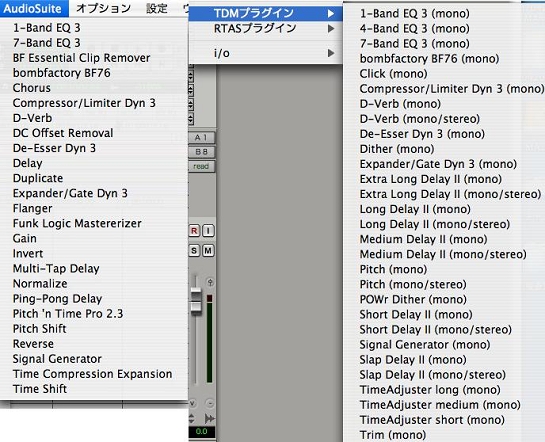Toggle input monitoring I button
The height and width of the screenshot is (442, 545).
pyautogui.click(x=208, y=231)
